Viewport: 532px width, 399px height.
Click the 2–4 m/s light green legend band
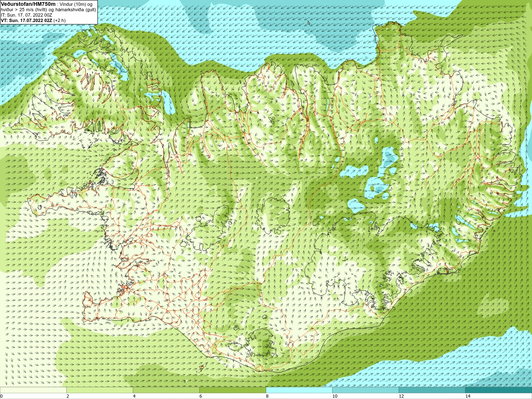(x=100, y=390)
